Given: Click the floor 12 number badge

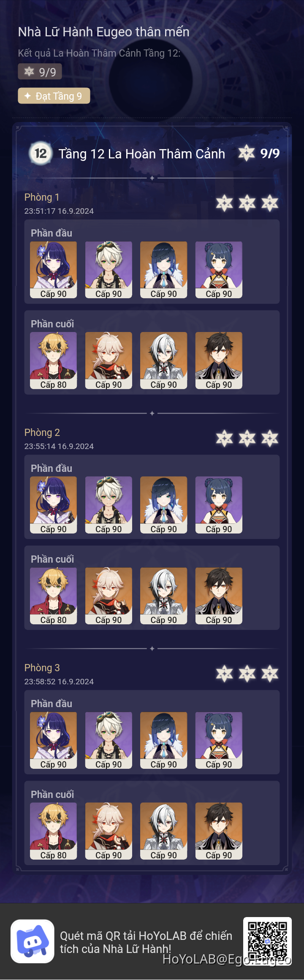Looking at the screenshot, I should [x=41, y=153].
